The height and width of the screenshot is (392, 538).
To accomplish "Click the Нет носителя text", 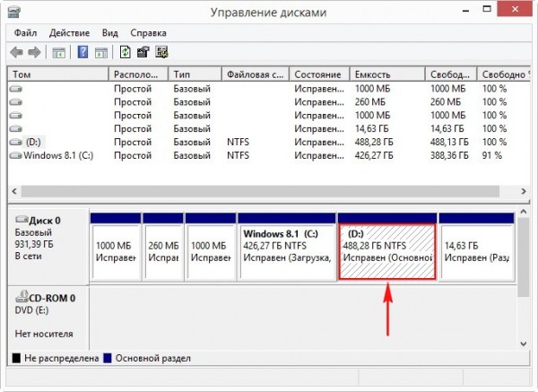I will [44, 334].
